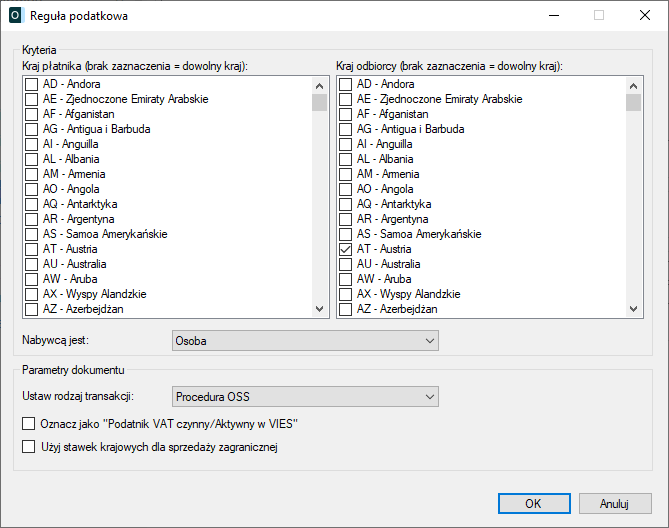Click recipient list scrollbar down arrow
The image size is (669, 528).
coord(633,309)
